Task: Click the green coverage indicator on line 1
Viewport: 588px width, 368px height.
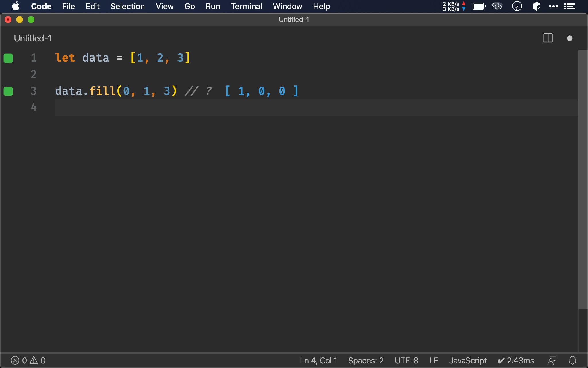Action: pos(8,58)
